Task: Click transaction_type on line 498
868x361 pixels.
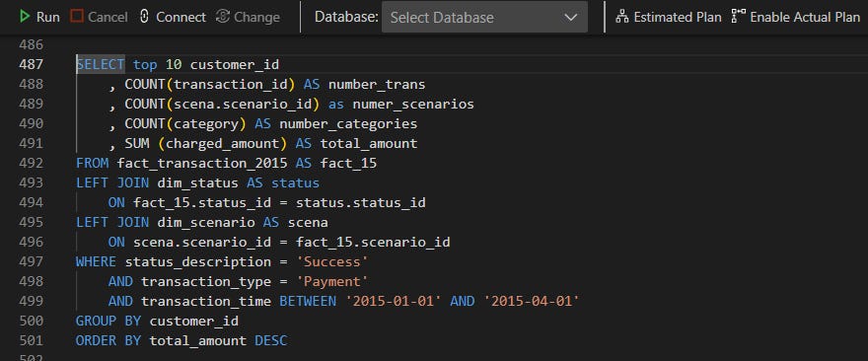Action: point(206,282)
